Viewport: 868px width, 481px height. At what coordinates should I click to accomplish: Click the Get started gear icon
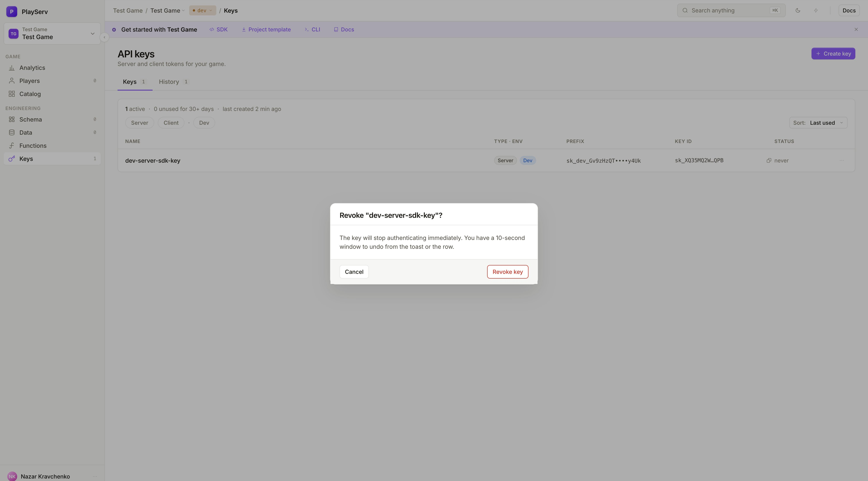[114, 30]
